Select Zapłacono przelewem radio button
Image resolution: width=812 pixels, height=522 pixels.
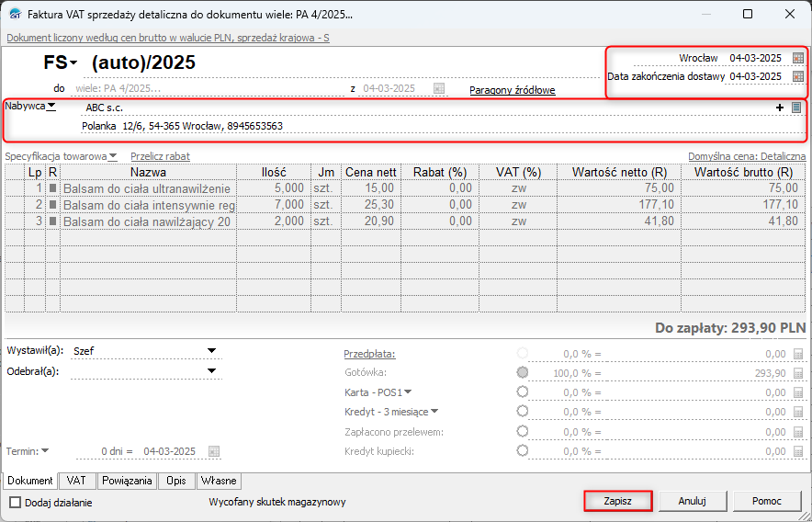point(523,431)
